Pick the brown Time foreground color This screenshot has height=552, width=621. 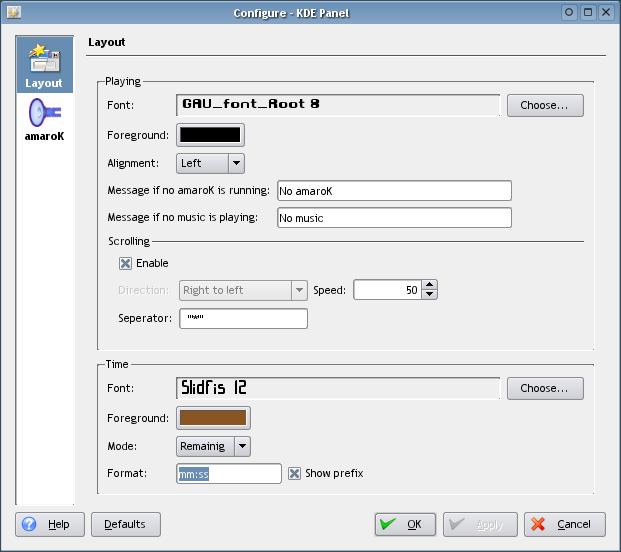click(213, 418)
